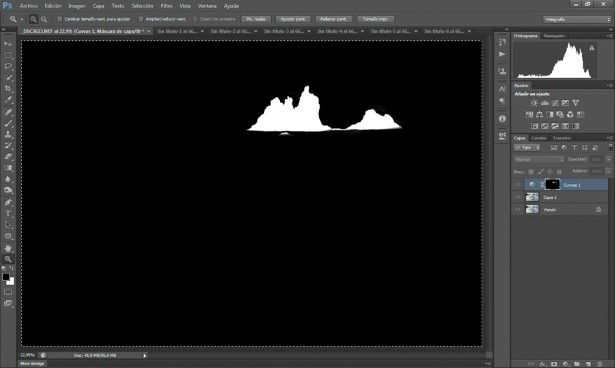The image size is (615, 368).
Task: Open the Selección menu
Action: click(142, 6)
